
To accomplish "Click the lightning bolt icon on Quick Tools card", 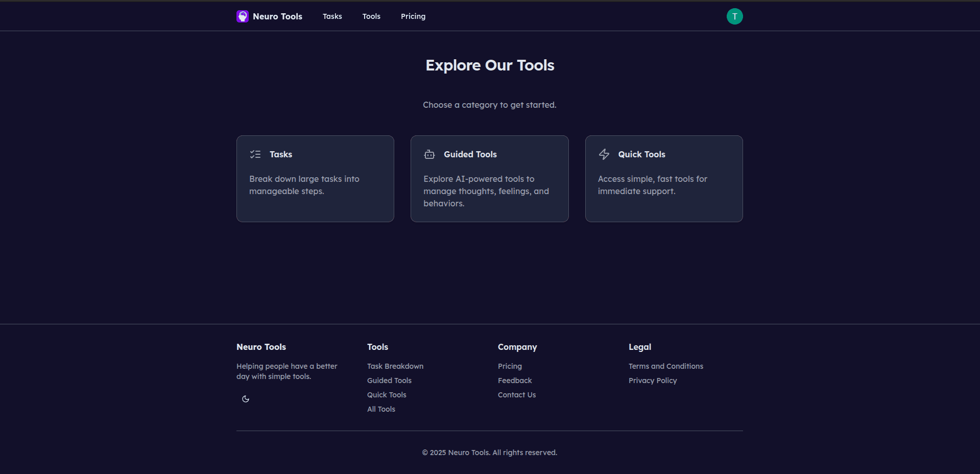I will (x=604, y=154).
